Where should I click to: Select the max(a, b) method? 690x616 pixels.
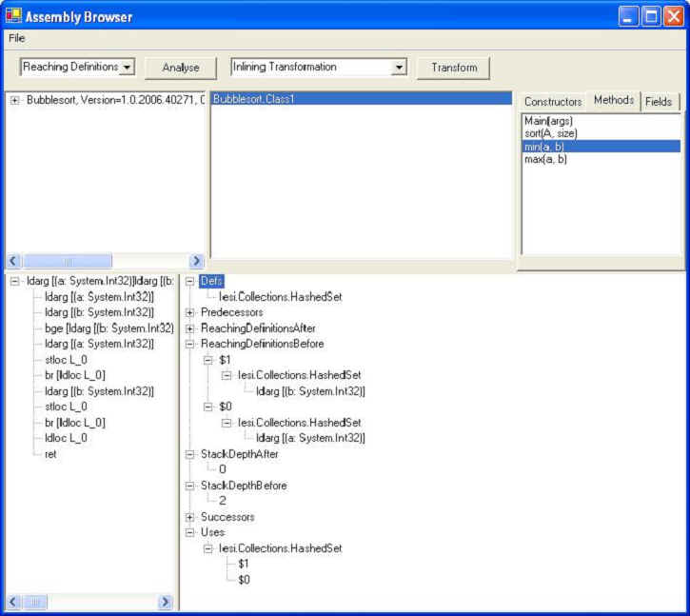545,159
